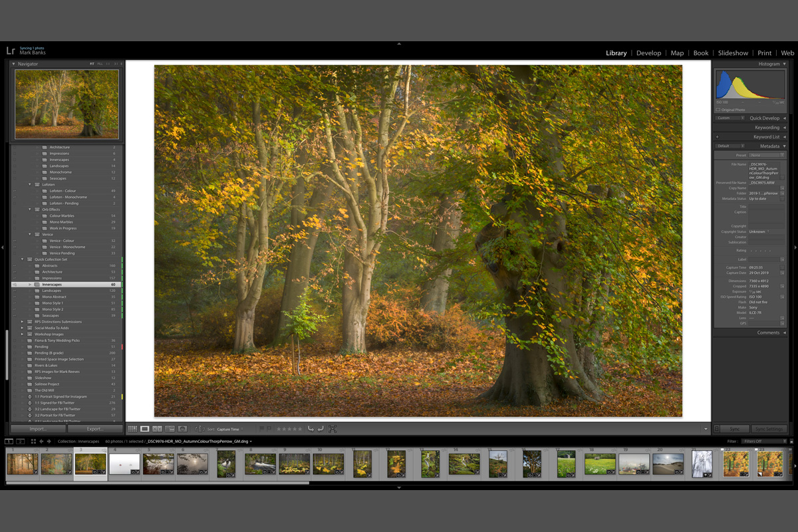The width and height of the screenshot is (798, 532).
Task: Click the go-back arrow in filmstrip bar
Action: [41, 441]
